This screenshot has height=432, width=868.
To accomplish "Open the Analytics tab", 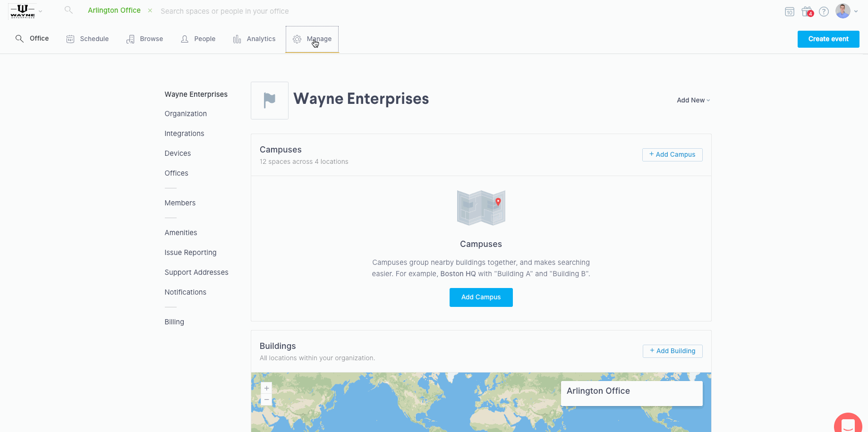I will point(254,39).
